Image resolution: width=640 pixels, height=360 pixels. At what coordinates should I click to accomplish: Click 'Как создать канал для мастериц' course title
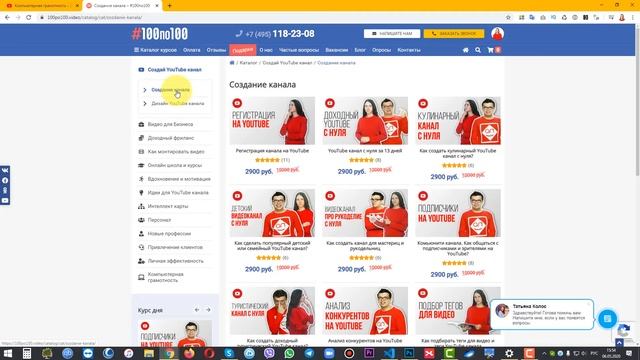click(365, 245)
